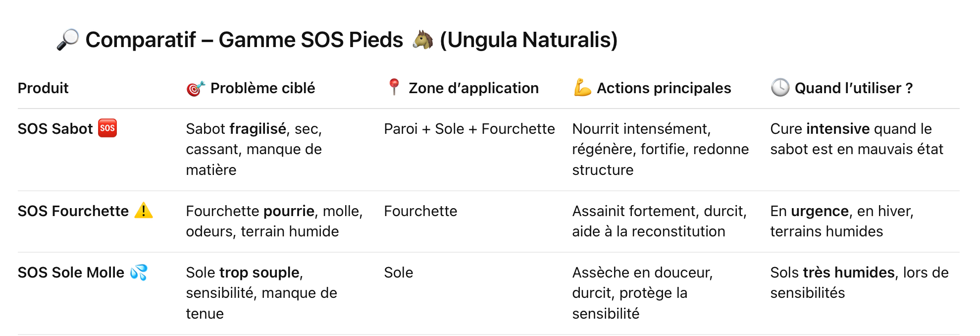Select the SOS Fourchette product name
This screenshot has height=336, width=980.
73,211
